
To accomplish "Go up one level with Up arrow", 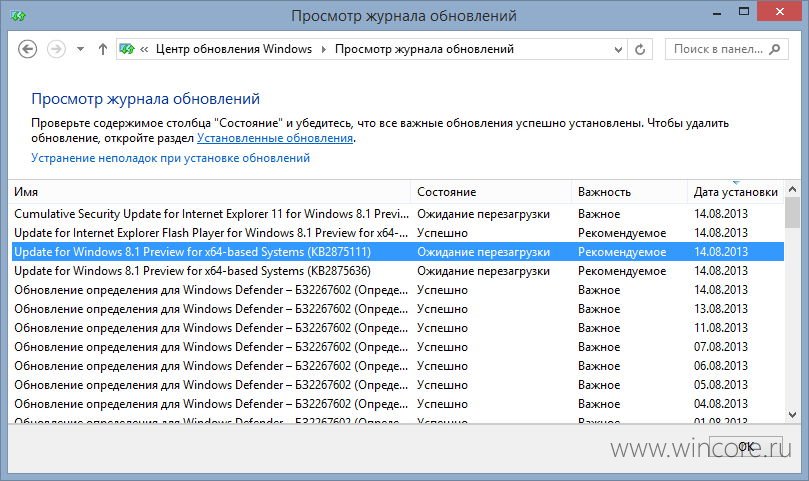I will 103,50.
